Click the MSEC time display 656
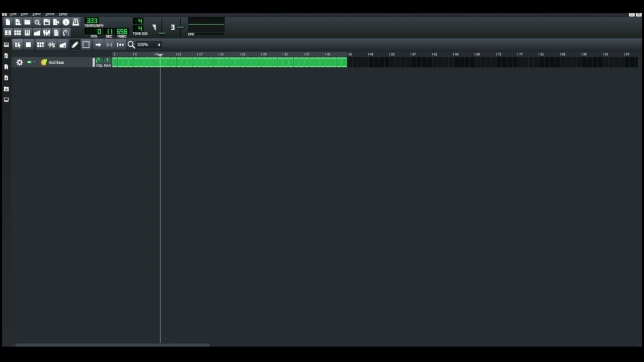This screenshot has width=644, height=362. point(122,32)
